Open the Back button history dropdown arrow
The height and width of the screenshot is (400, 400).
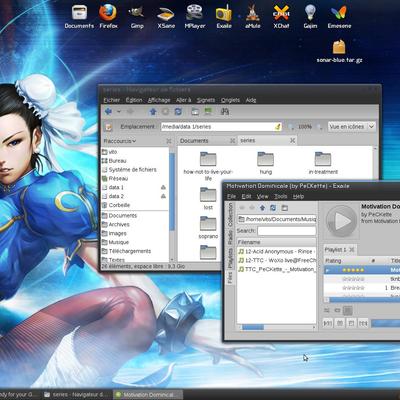[119, 112]
